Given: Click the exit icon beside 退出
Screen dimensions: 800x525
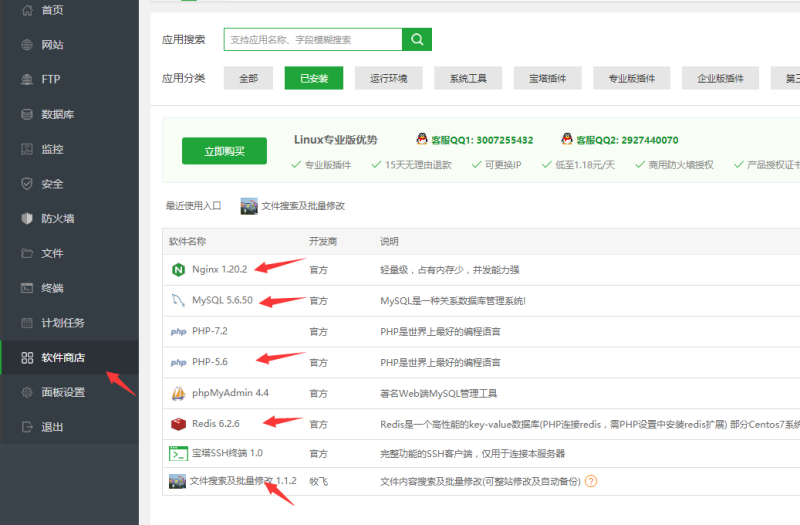Looking at the screenshot, I should tap(27, 427).
